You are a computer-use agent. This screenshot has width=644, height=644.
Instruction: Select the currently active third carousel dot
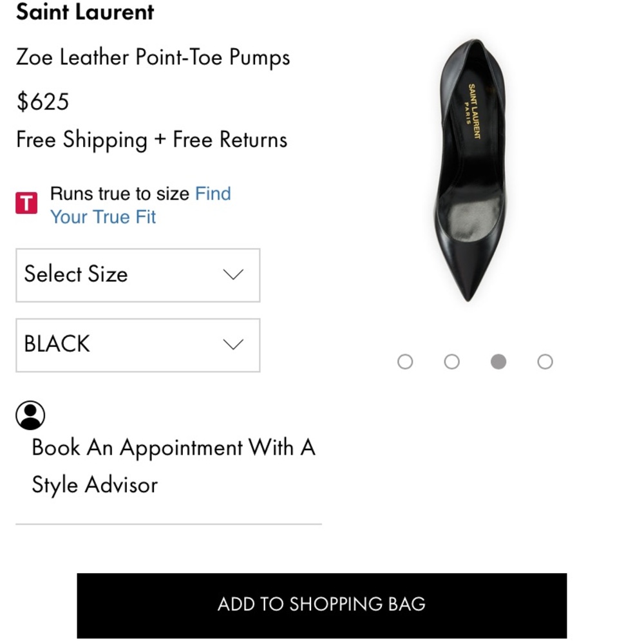[x=498, y=362]
